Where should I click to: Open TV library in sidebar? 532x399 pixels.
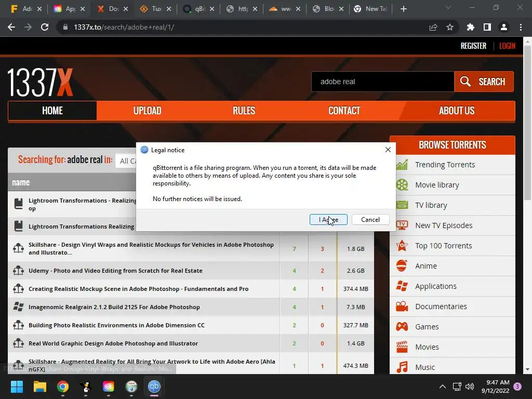431,205
